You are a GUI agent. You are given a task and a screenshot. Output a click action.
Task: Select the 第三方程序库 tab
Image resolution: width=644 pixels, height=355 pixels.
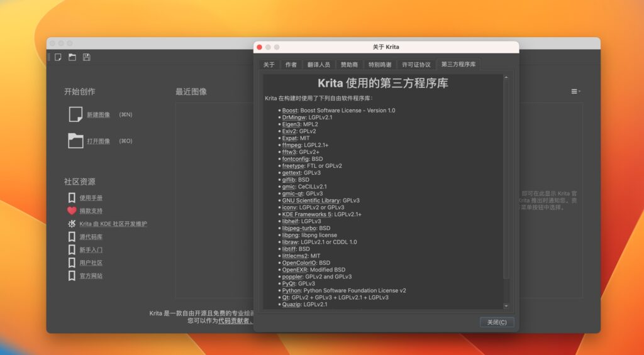click(x=458, y=64)
